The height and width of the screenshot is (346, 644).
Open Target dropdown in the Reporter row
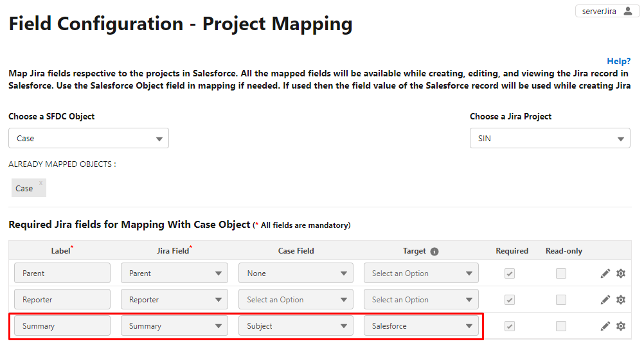click(x=421, y=300)
